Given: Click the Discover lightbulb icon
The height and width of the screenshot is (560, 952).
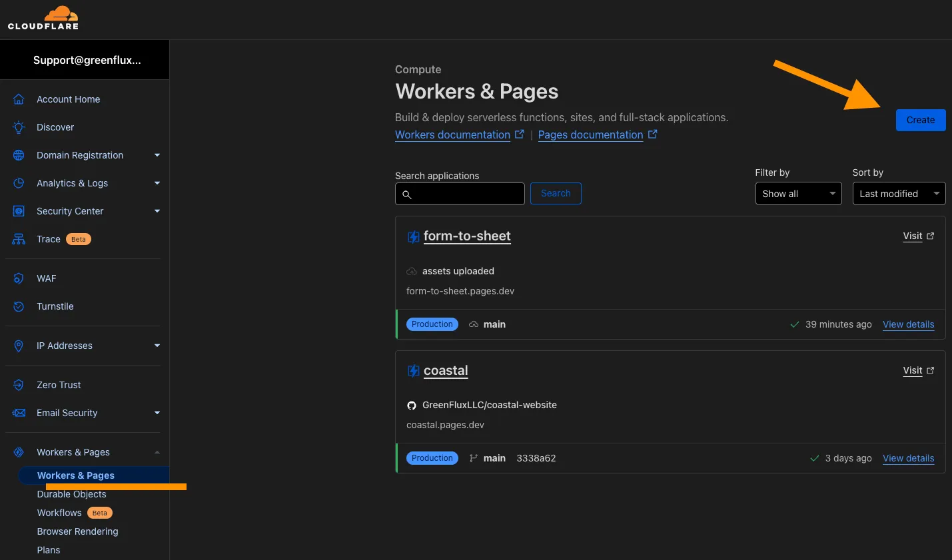Looking at the screenshot, I should [x=19, y=127].
